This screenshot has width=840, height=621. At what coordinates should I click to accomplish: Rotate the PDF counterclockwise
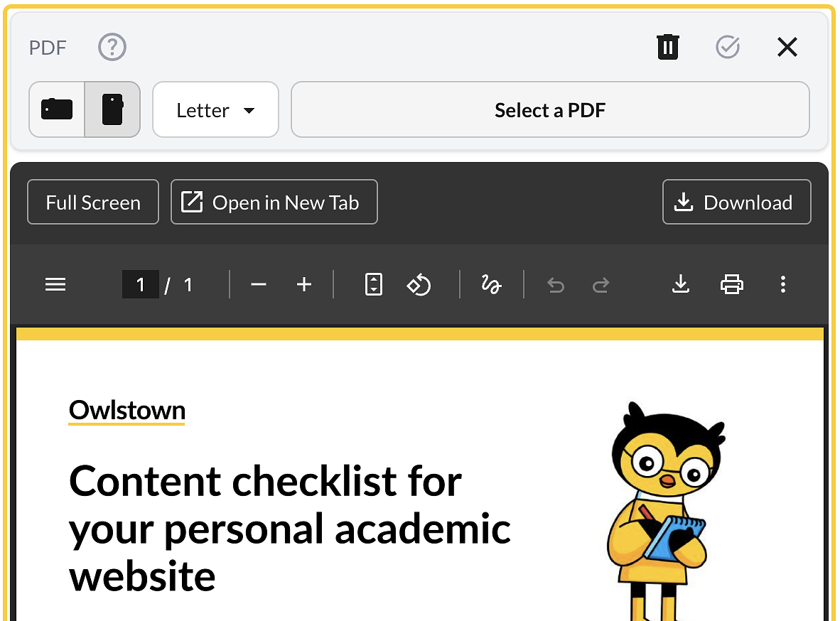pyautogui.click(x=419, y=285)
